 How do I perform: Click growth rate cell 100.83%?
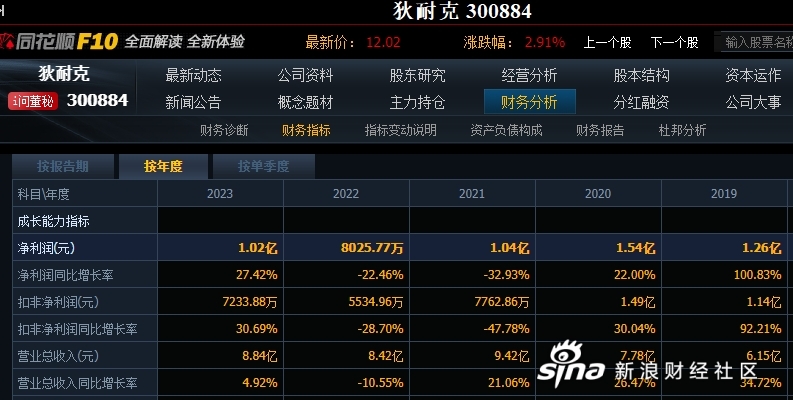click(x=758, y=275)
